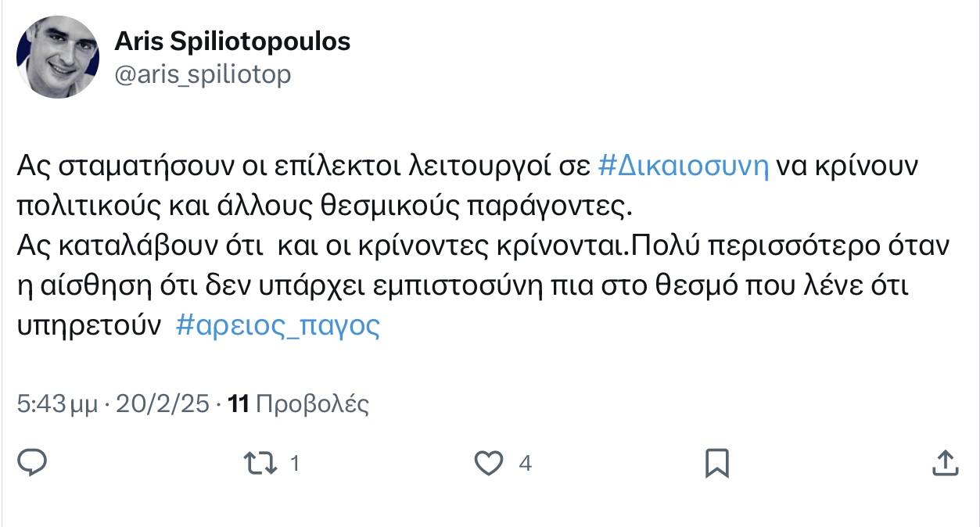The width and height of the screenshot is (980, 527).
Task: Open the @aris_spiliotop handle link
Action: click(x=203, y=74)
